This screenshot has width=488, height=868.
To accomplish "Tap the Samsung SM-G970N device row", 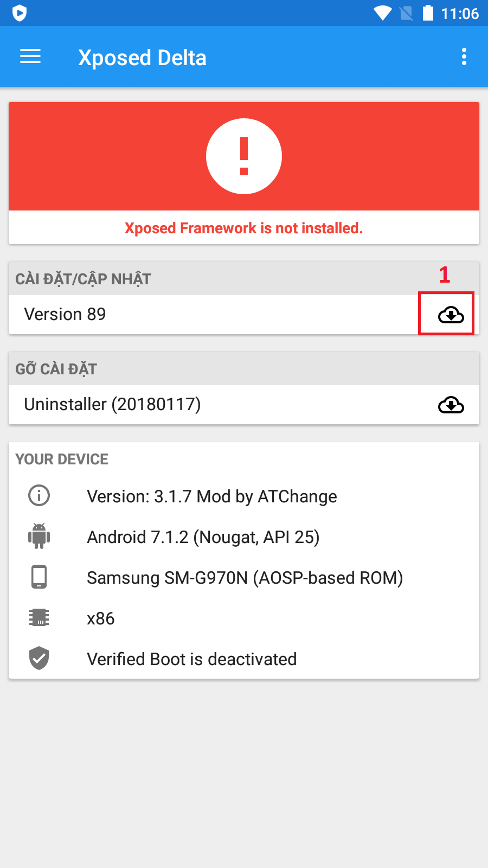I will pos(245,578).
